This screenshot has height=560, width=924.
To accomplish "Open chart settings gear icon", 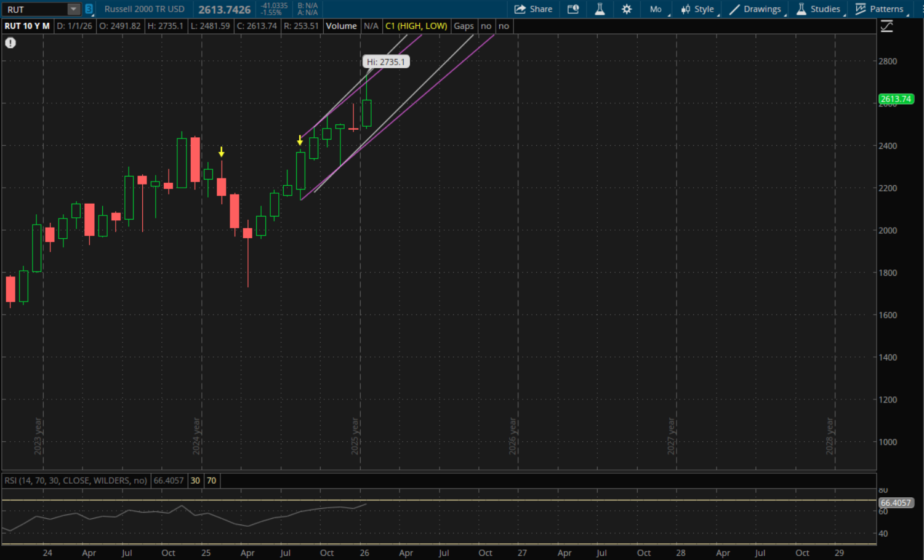I will coord(627,9).
